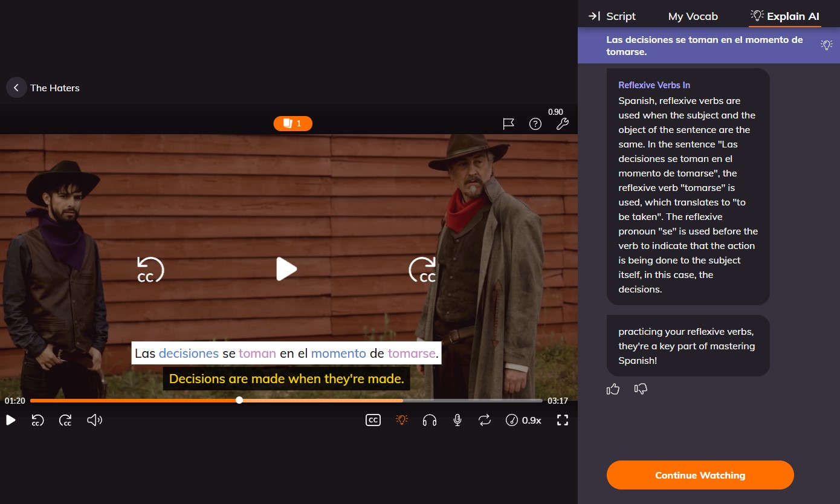Enter fullscreen mode
This screenshot has height=504, width=840.
pyautogui.click(x=563, y=420)
